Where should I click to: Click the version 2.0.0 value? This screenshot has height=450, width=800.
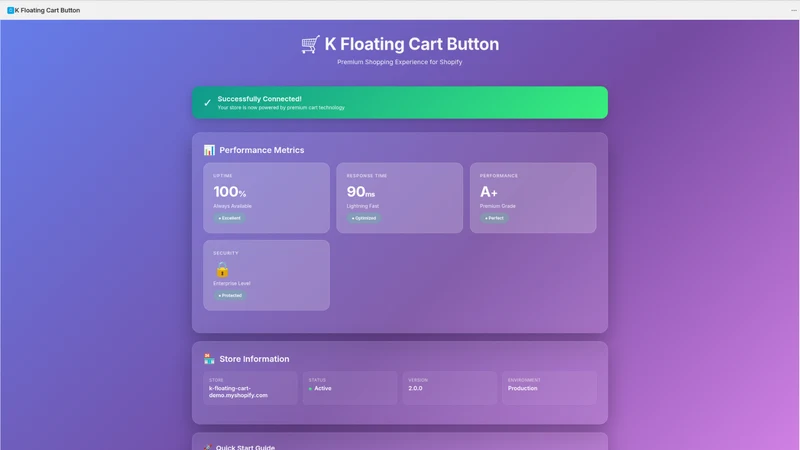coord(415,388)
